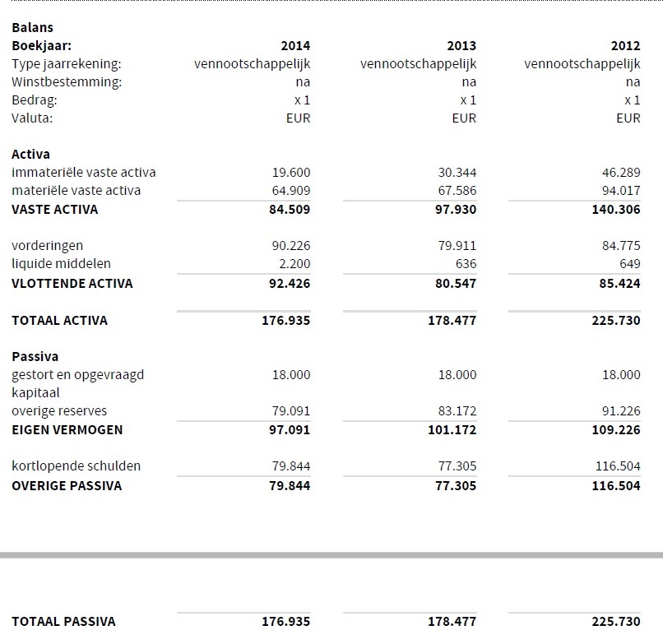Click the 2014 materiële vaste activa value
The height and width of the screenshot is (644, 663).
(x=291, y=191)
